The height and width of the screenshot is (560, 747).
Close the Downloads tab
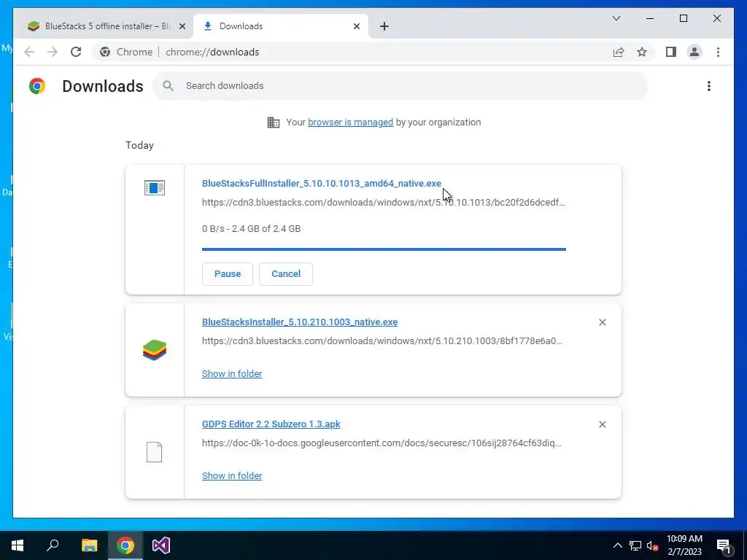coord(356,26)
